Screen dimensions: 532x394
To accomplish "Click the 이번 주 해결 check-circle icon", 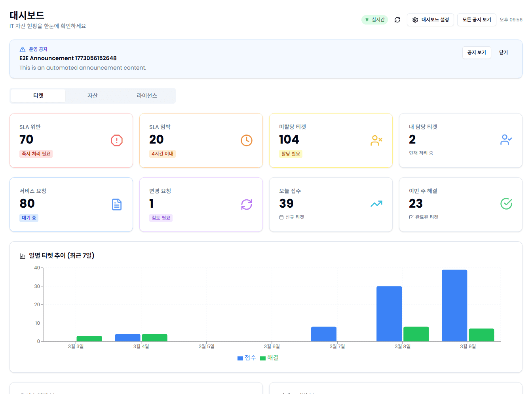I will (x=506, y=204).
